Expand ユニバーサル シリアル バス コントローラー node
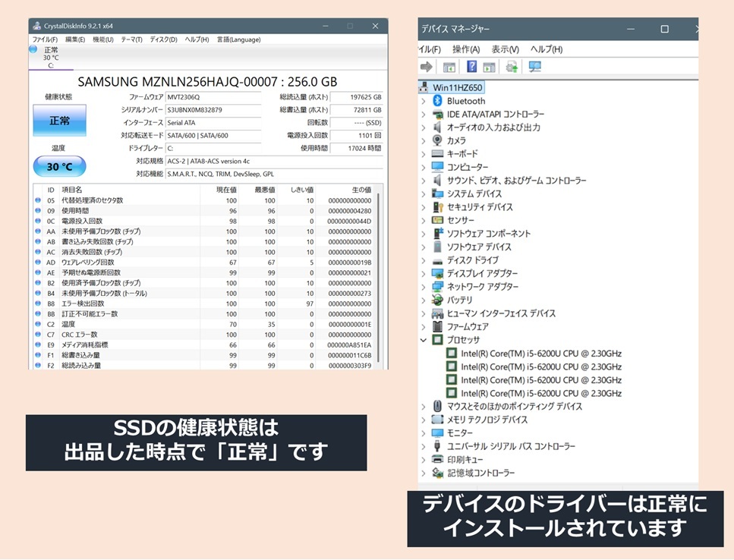The image size is (734, 560). pyautogui.click(x=424, y=446)
